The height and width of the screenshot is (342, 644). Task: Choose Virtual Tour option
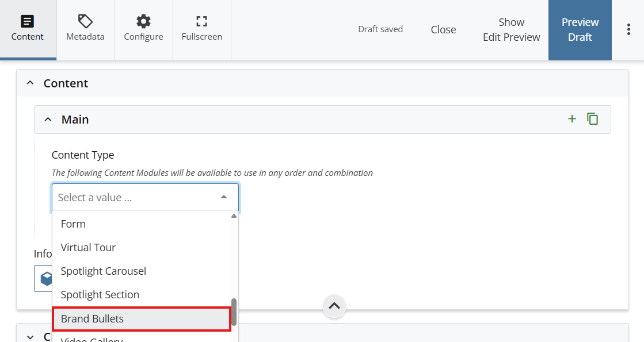tap(88, 248)
